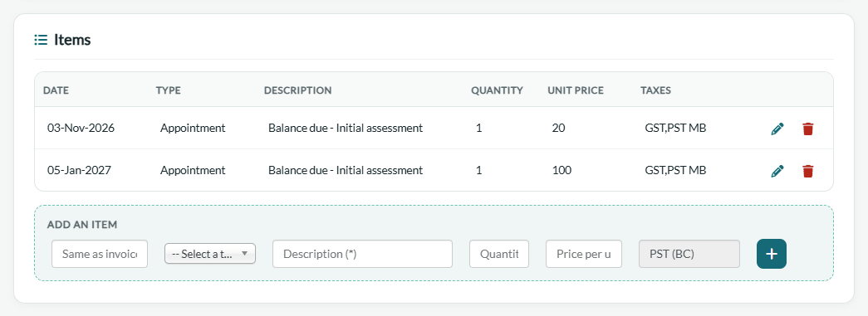Click Appointment type in 03-Nov-2026 row
The image size is (868, 316).
click(193, 129)
